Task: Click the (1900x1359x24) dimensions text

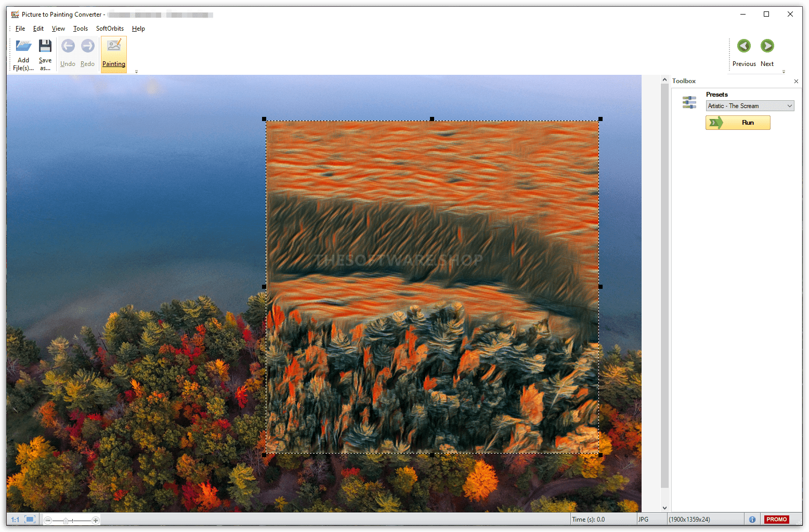Action: click(689, 520)
